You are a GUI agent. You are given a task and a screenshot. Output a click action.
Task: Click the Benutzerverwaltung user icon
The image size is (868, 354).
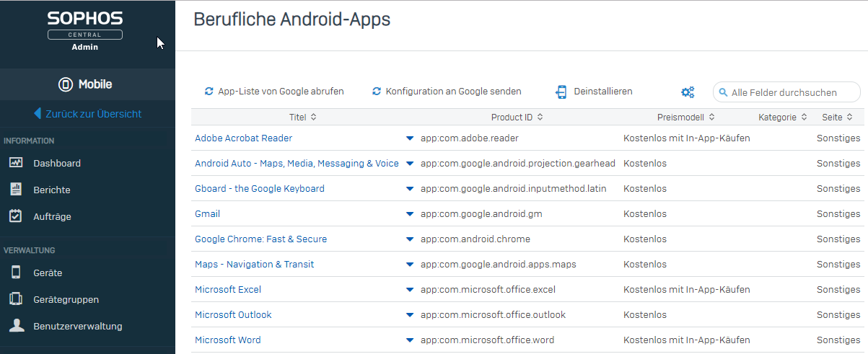(16, 326)
